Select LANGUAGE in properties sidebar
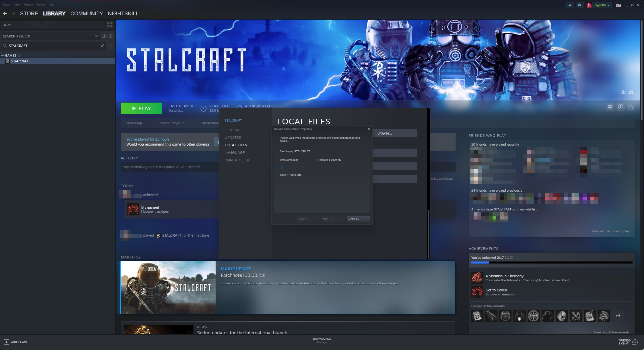 coord(235,153)
